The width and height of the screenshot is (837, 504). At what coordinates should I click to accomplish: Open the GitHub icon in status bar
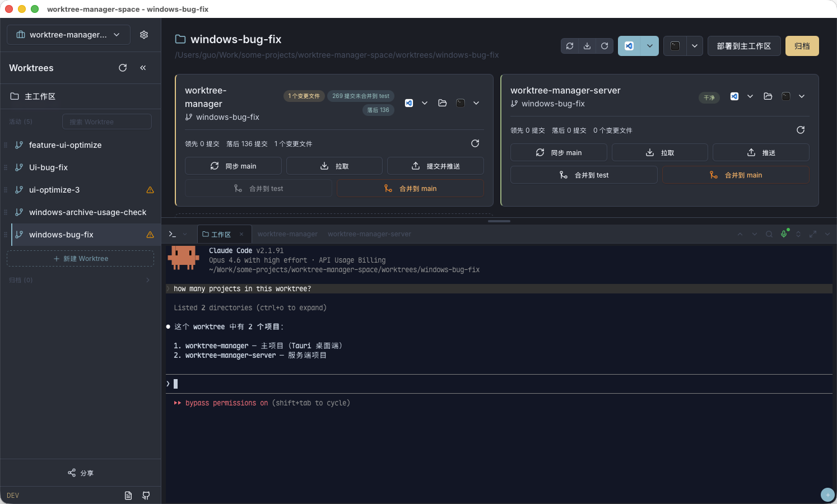click(x=146, y=496)
